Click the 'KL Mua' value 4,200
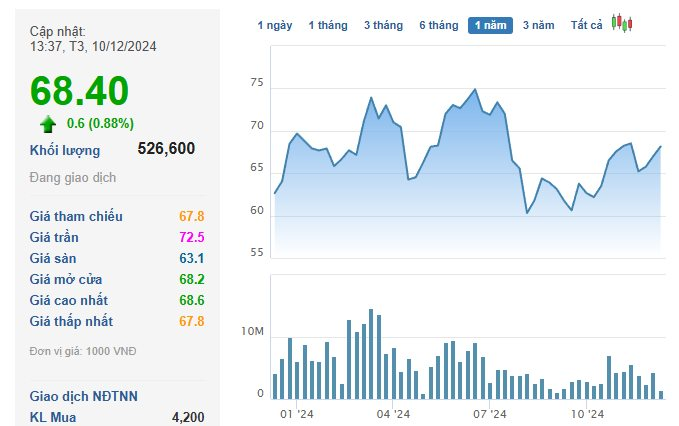 coord(188,417)
